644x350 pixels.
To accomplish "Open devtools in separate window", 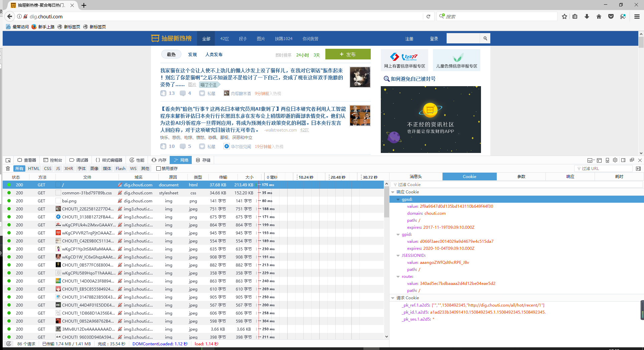I will [632, 160].
